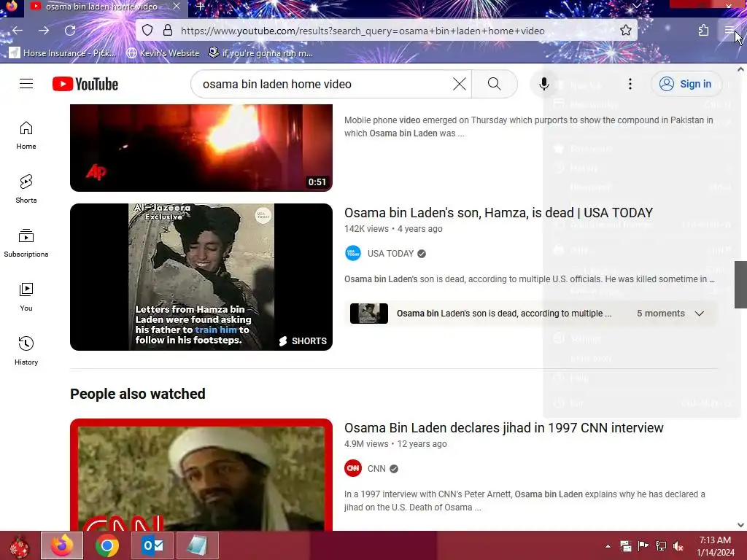Open the Action Center flag icon
747x560 pixels.
point(643,546)
